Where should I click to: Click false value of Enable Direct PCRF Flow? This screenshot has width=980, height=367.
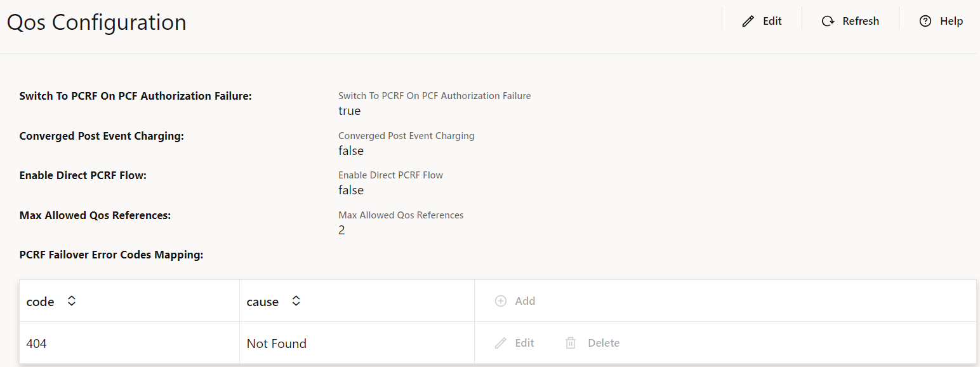point(351,190)
